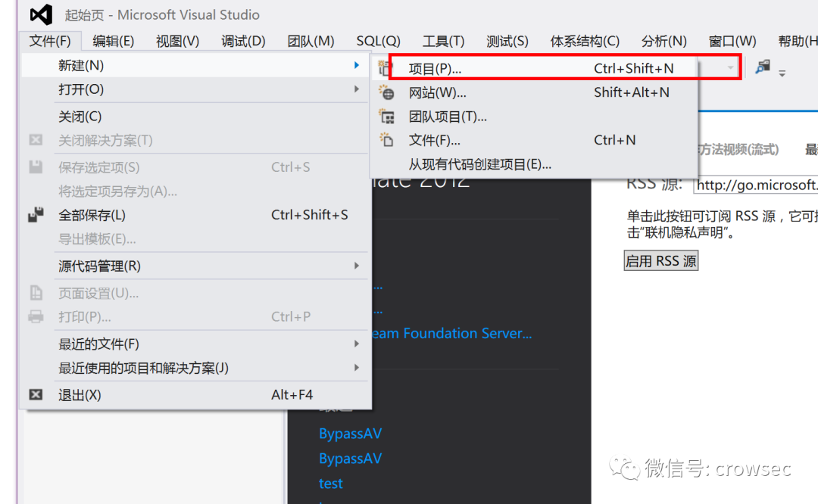Viewport: 818px width, 504px height.
Task: Click the Save All icon beside 全部保存(L)
Action: point(36,215)
